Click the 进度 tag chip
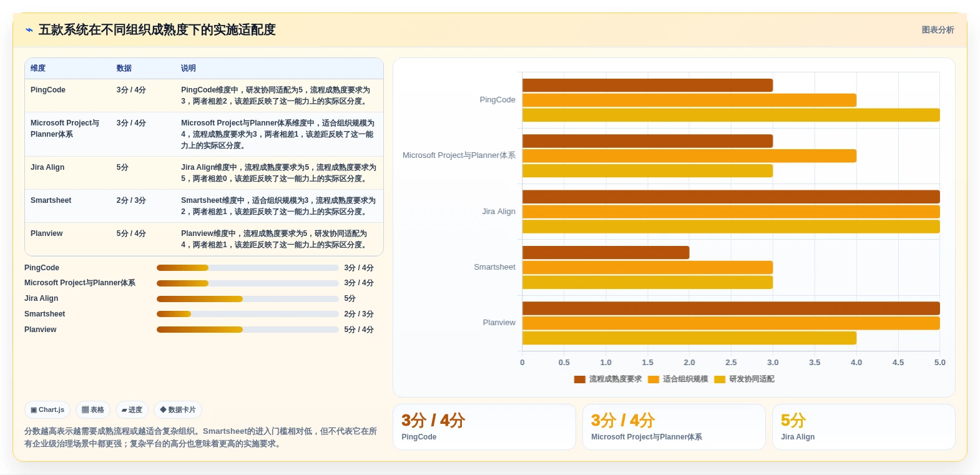This screenshot has height=475, width=980. point(132,410)
